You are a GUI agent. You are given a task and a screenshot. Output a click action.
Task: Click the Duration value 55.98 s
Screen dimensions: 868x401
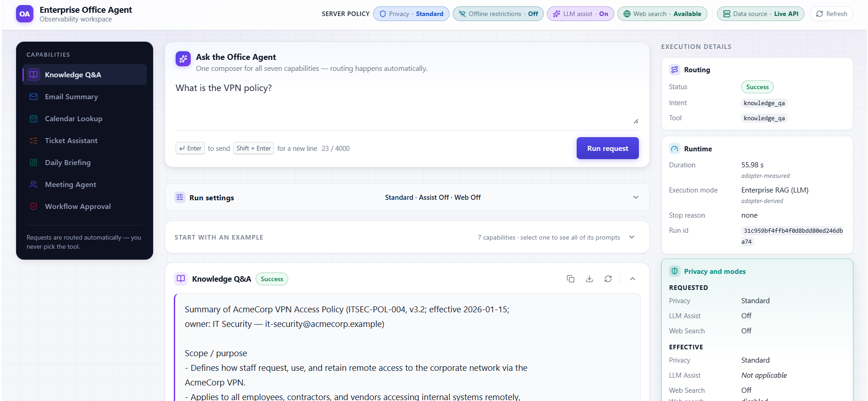[x=752, y=165]
